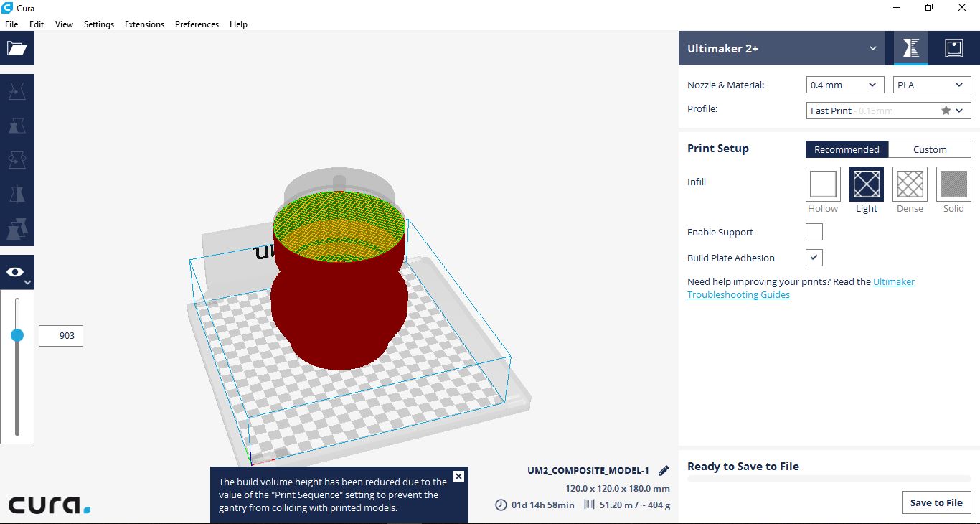This screenshot has width=980, height=524.
Task: Choose Light infill option
Action: coord(867,184)
